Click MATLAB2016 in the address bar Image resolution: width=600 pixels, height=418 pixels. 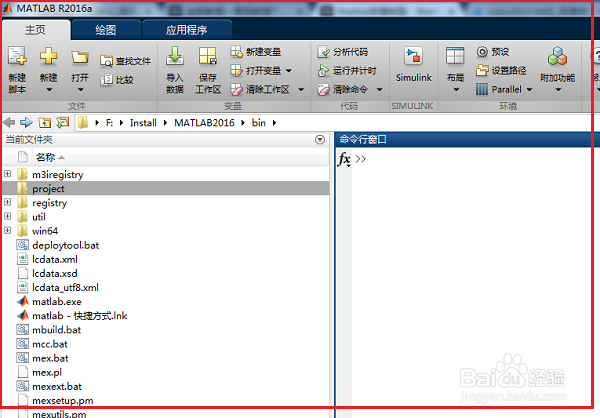[204, 123]
